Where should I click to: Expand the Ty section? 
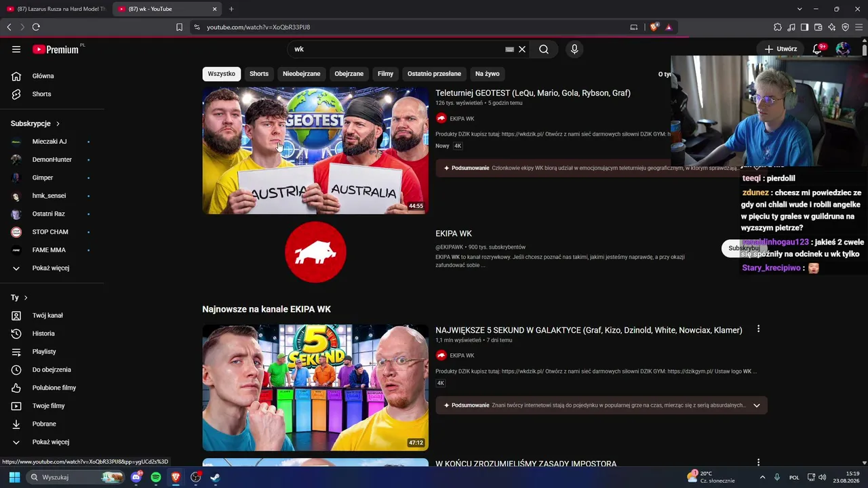click(x=19, y=298)
